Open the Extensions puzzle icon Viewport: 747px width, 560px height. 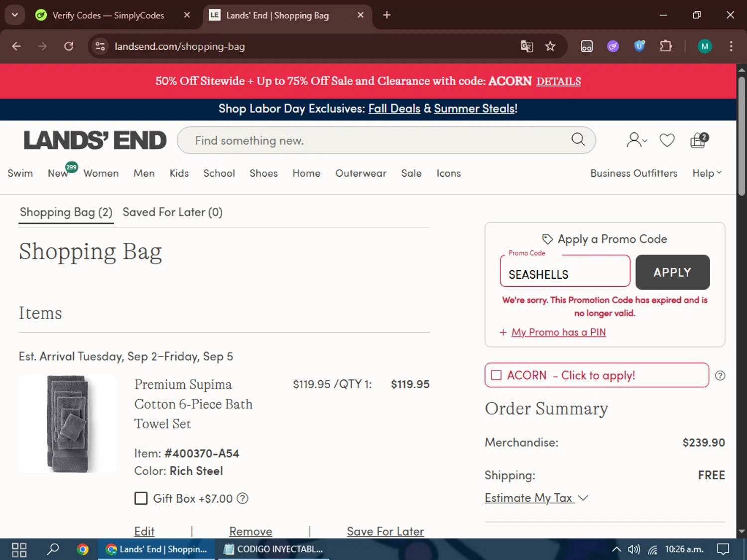(666, 46)
